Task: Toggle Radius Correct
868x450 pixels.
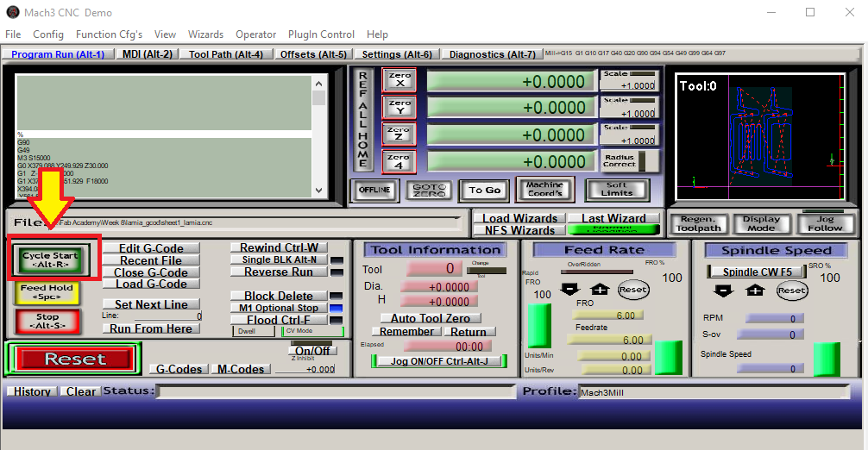Action: click(629, 161)
